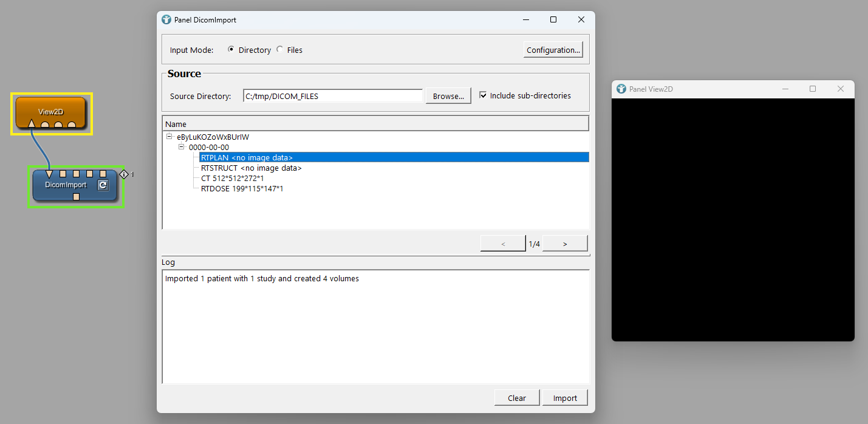
Task: Click the bottom square connector of DicomImport
Action: pyautogui.click(x=76, y=196)
